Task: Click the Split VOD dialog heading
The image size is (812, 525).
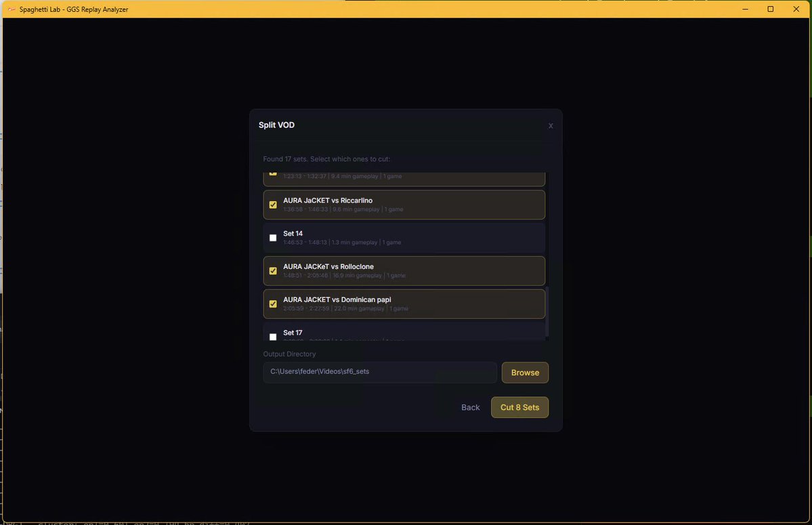Action: 276,125
